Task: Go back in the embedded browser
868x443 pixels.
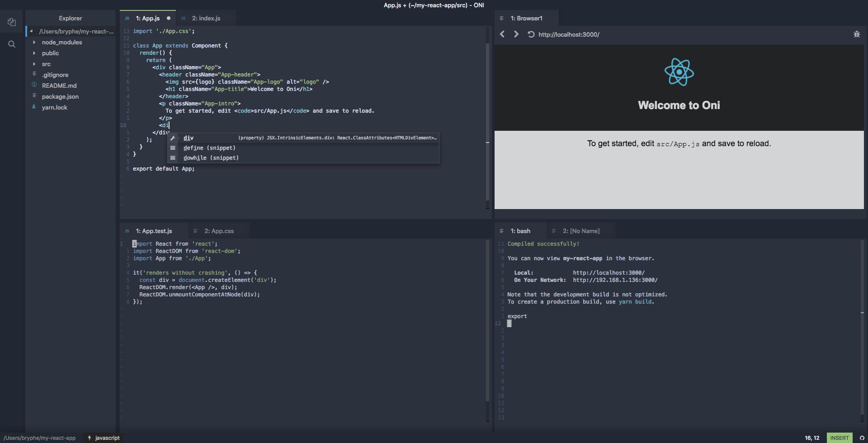Action: [x=502, y=34]
